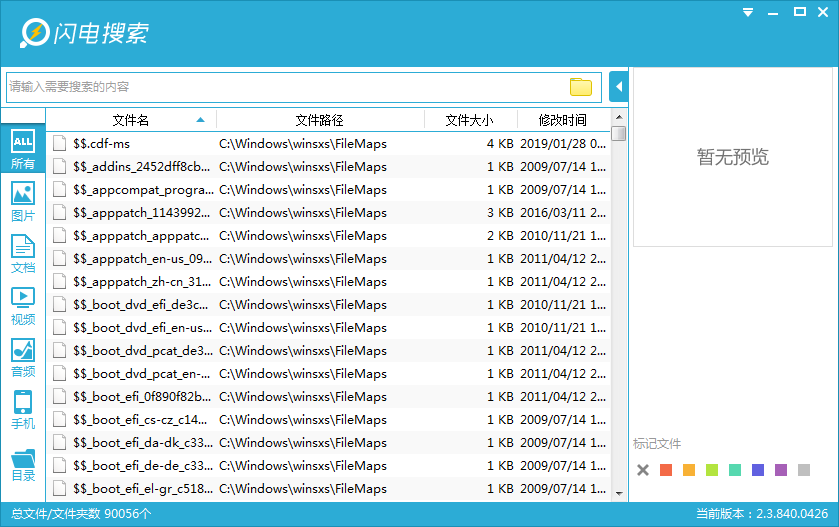Click the scrollbar down arrow in file list
The image size is (839, 527).
(x=619, y=493)
